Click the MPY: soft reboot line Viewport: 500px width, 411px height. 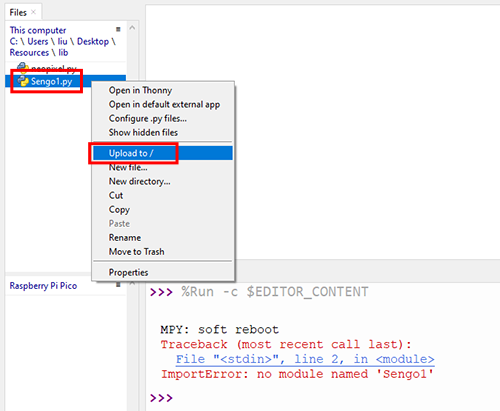219,330
